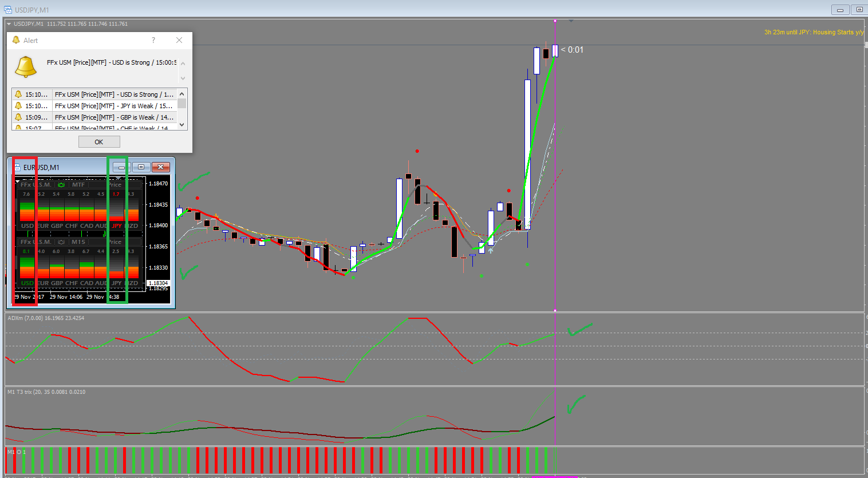Click red JPY label in the MTF panel

(x=117, y=226)
